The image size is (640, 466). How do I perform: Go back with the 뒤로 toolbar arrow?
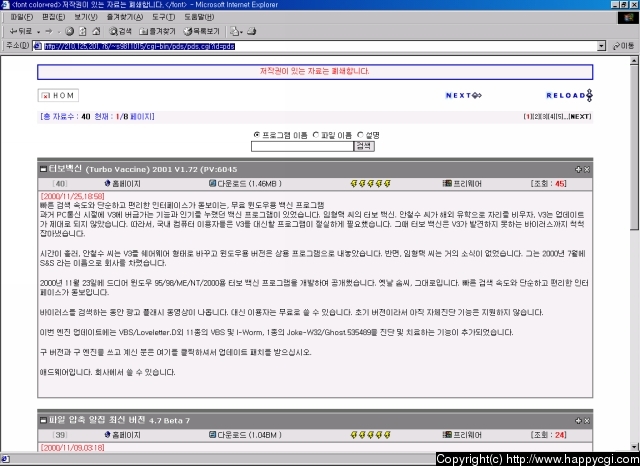(x=20, y=31)
